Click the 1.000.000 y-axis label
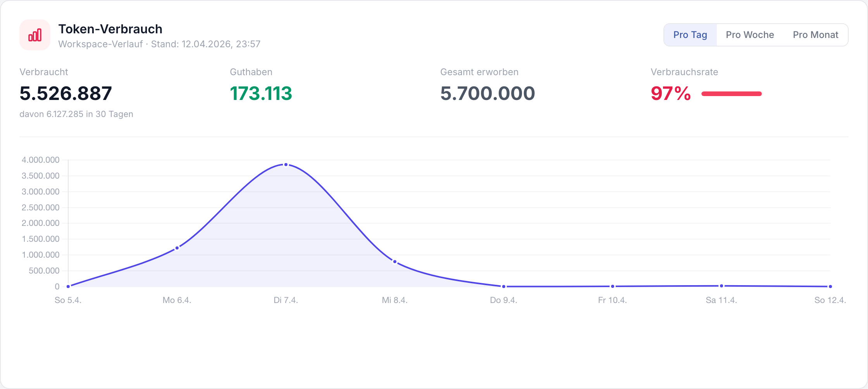Image resolution: width=868 pixels, height=389 pixels. pos(41,255)
